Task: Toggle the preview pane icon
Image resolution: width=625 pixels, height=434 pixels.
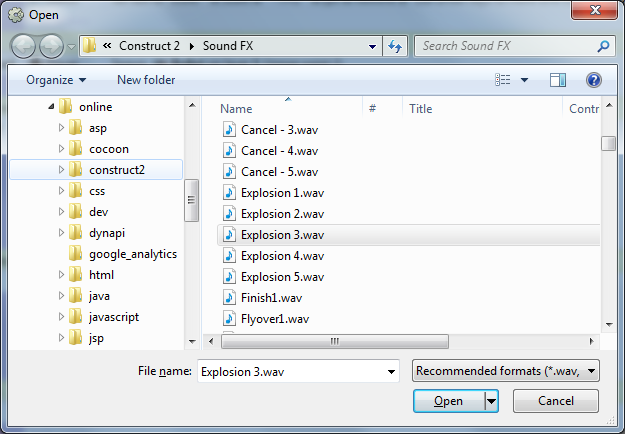Action: coord(558,79)
